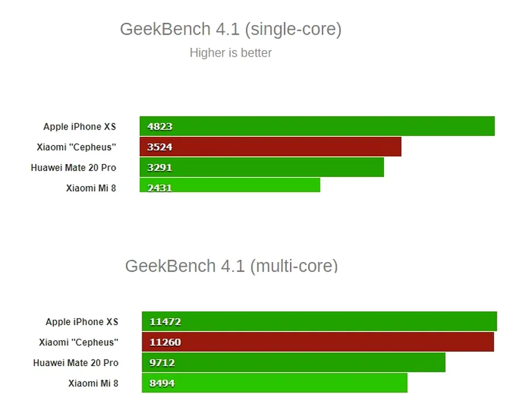Select the red 11260 multi-core bar

[318, 342]
